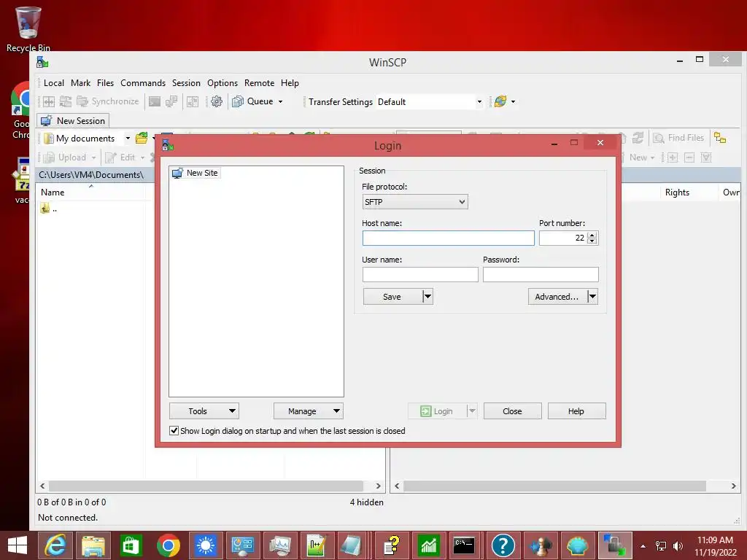
Task: Increase the port number with up arrow
Action: tap(592, 235)
